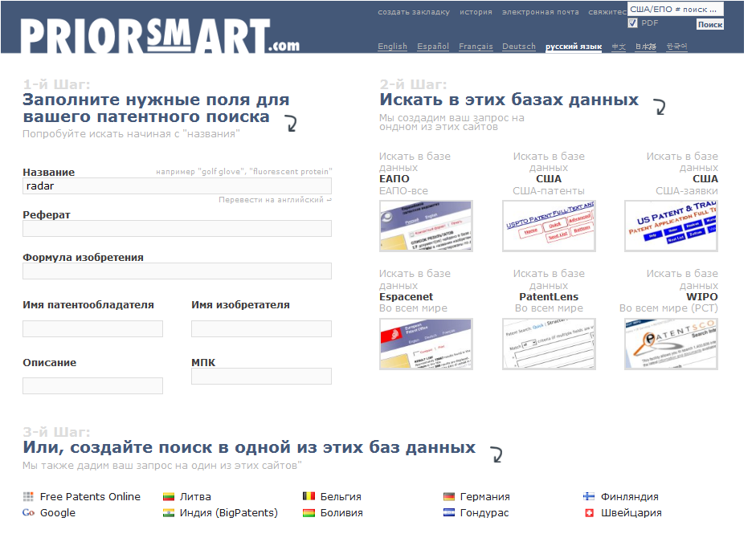Click the PriorSmart.com logo
756x542 pixels.
point(160,35)
